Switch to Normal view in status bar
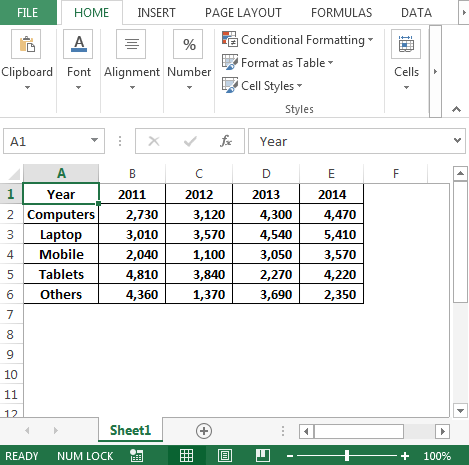This screenshot has height=465, width=469. [x=186, y=456]
